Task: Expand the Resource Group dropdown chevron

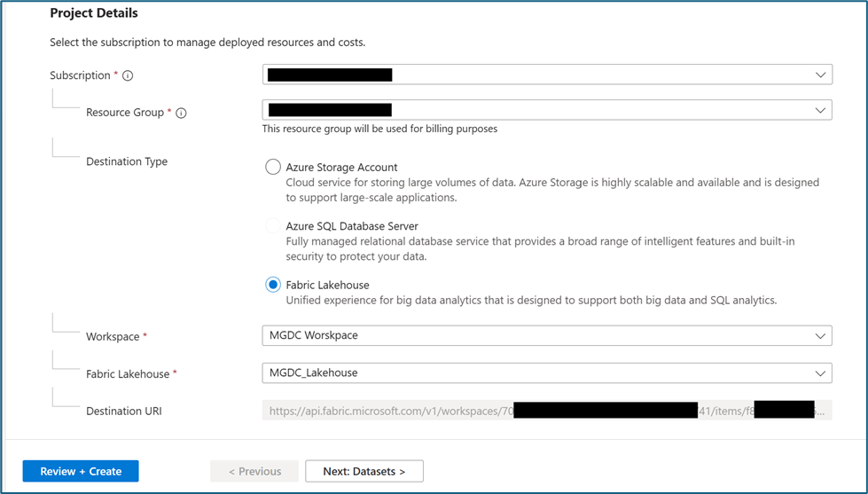Action: (x=820, y=110)
